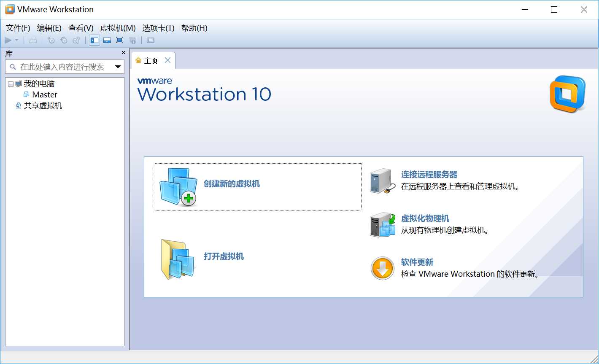Toggle the thumbnail bar view icon
Screen dimensions: 599x364
click(x=107, y=40)
